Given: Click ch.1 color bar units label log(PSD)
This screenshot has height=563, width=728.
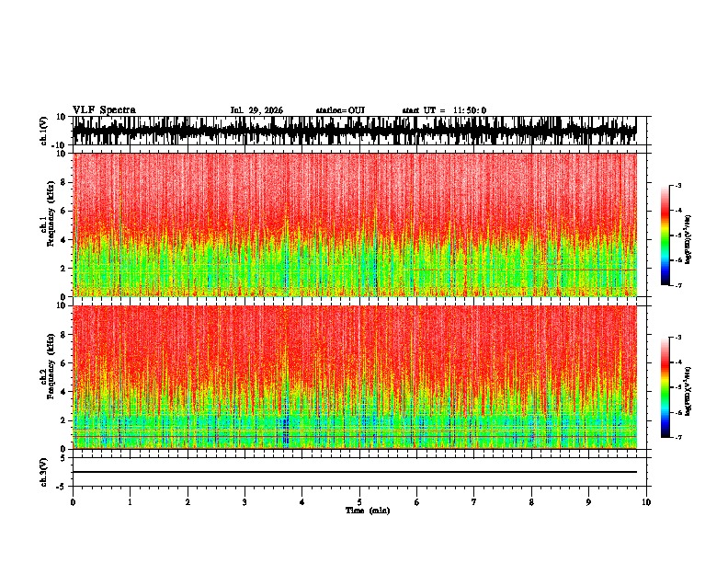Looking at the screenshot, I should (x=688, y=240).
